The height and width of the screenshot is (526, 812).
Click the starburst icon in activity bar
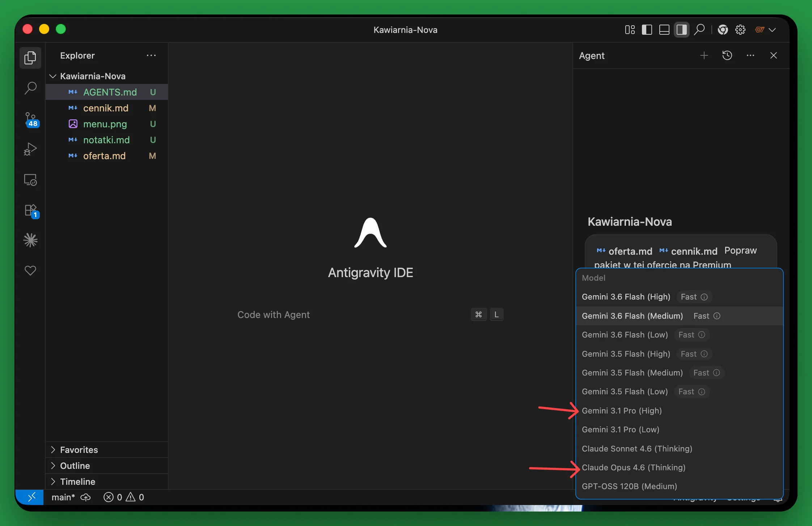tap(30, 240)
